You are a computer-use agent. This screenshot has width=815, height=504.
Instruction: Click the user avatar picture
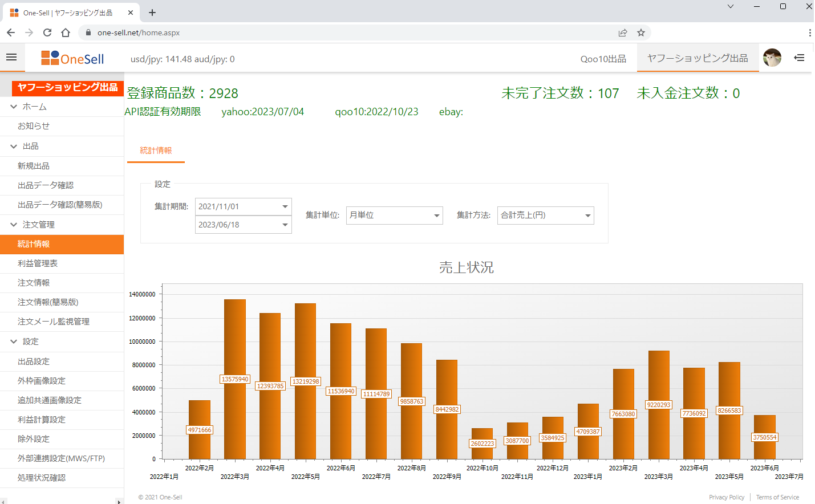click(x=772, y=58)
